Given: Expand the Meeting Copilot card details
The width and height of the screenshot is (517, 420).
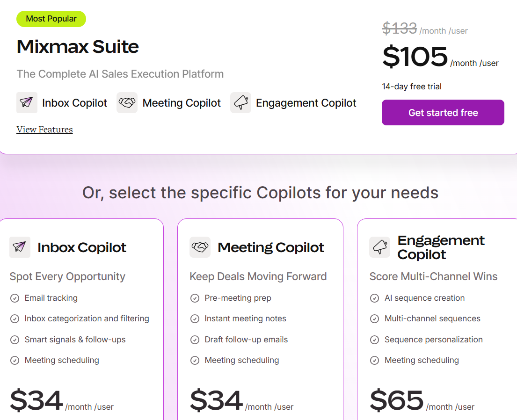Looking at the screenshot, I should 271,247.
